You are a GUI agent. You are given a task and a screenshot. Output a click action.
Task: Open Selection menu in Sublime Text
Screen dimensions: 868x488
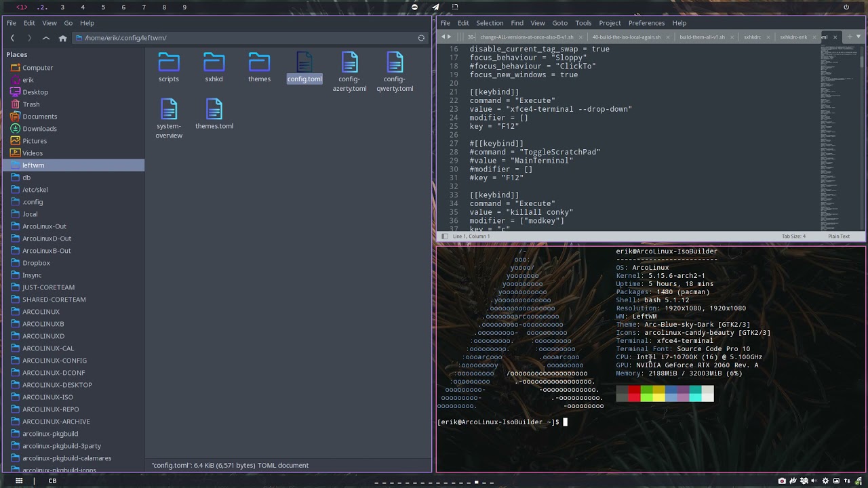[490, 23]
